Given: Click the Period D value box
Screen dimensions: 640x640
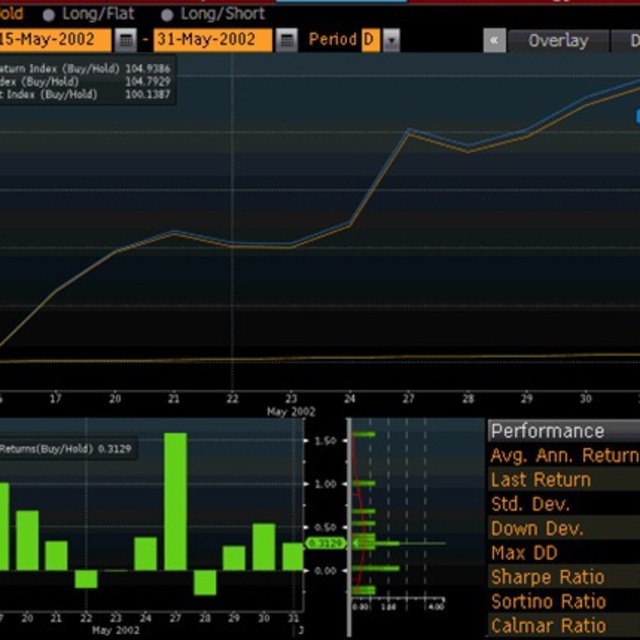Looking at the screenshot, I should pyautogui.click(x=370, y=40).
